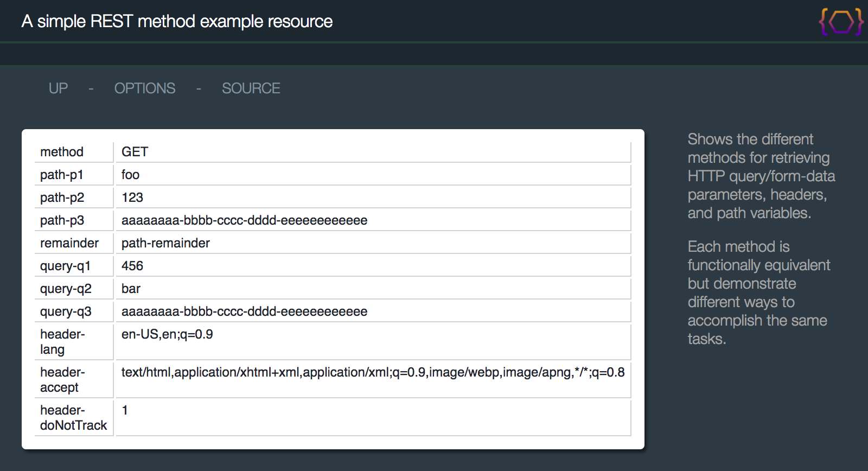
Task: Click the 'Each method is functionally equivalent' paragraph
Action: pyautogui.click(x=759, y=292)
